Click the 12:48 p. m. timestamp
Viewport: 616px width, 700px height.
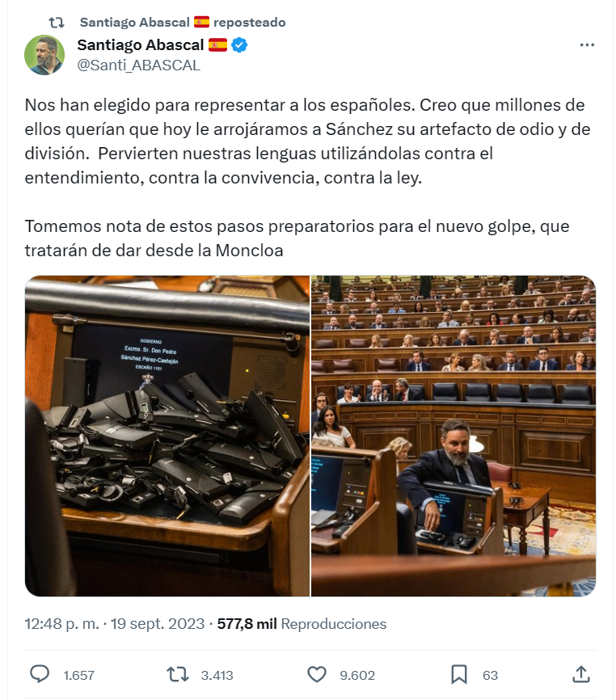[61, 624]
